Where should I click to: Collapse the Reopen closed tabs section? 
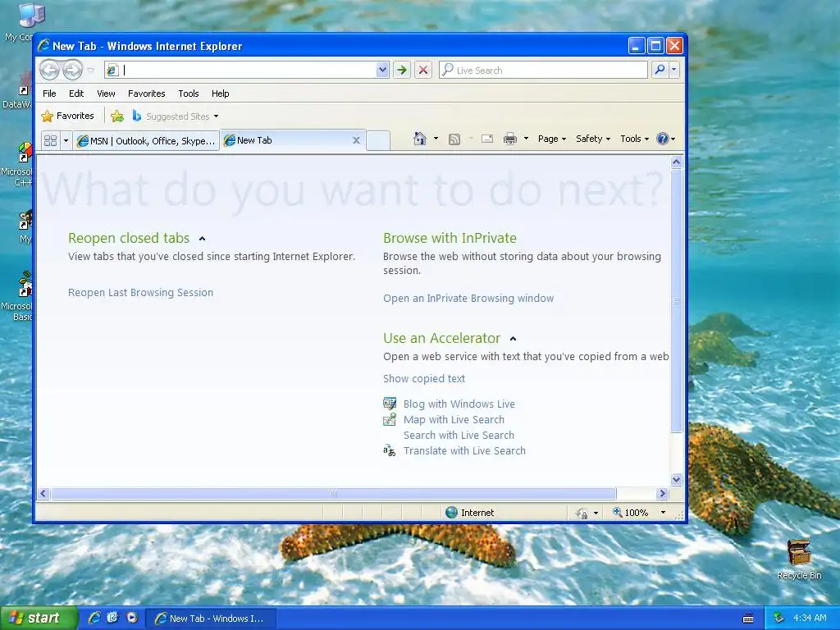coord(202,239)
